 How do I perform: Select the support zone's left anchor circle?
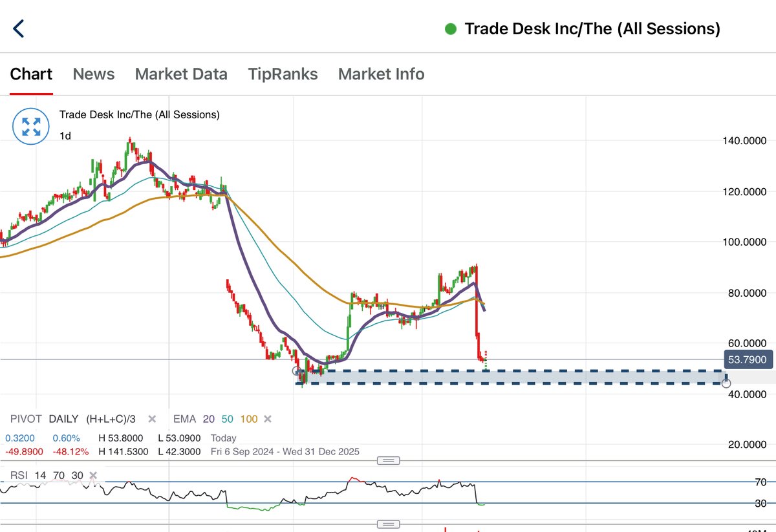[297, 372]
